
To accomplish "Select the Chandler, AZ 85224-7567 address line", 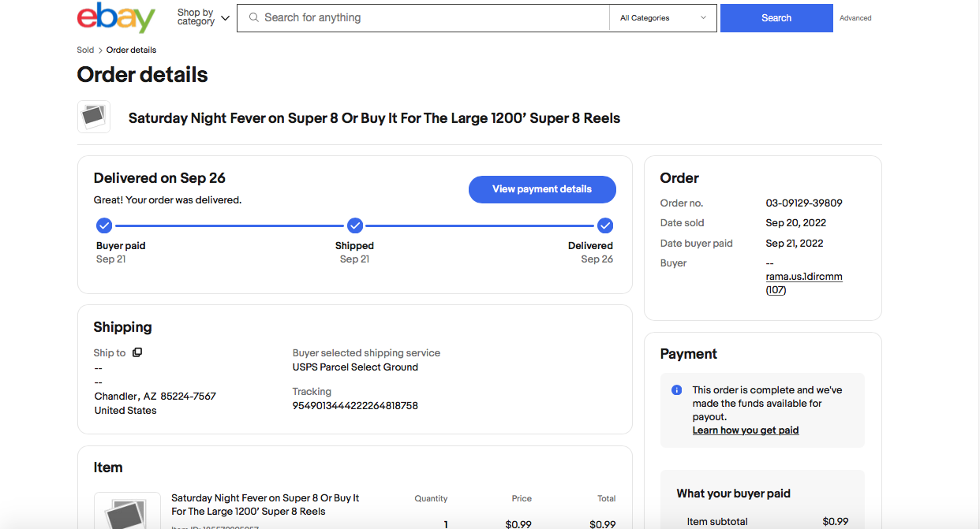I will point(155,396).
